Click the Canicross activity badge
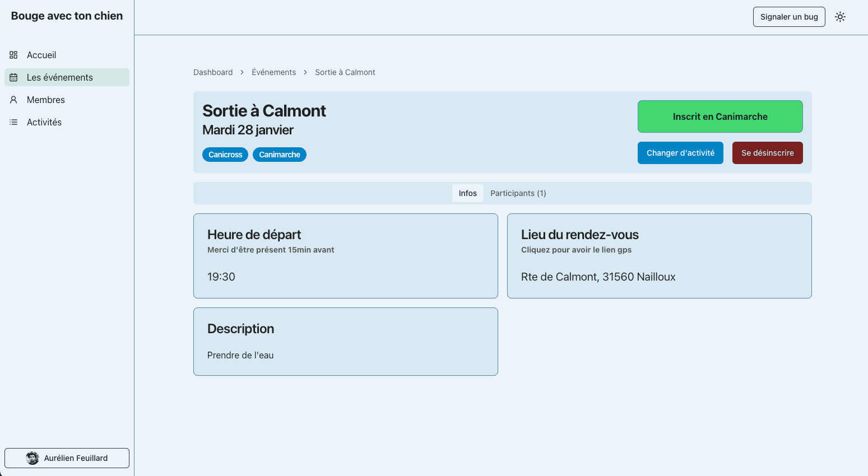Screen dimensions: 868x476 [x=225, y=155]
